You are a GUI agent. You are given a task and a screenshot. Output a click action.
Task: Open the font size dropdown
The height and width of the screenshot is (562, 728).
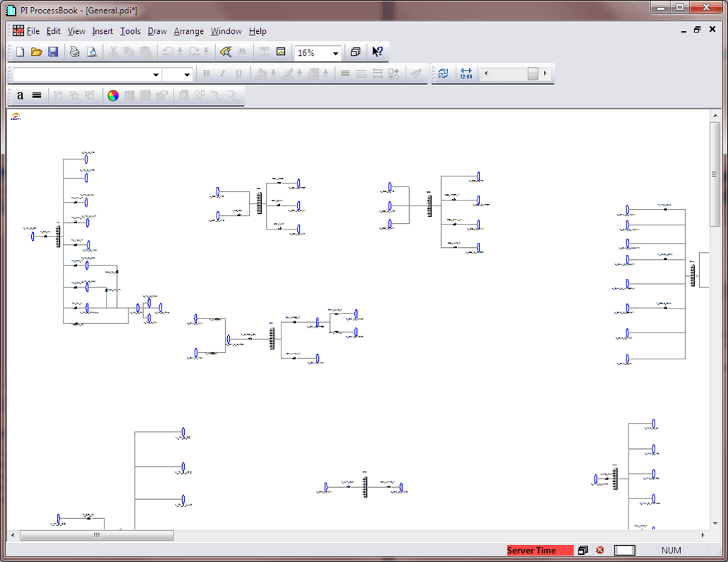click(188, 73)
